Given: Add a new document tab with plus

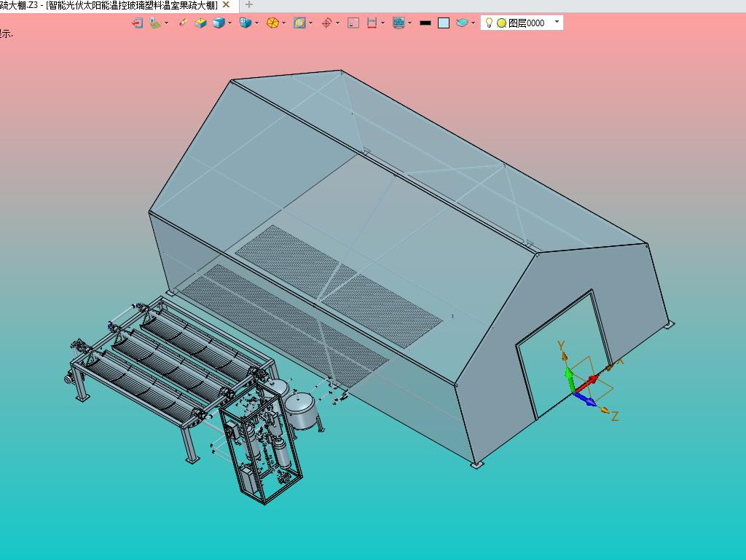Looking at the screenshot, I should 249,5.
